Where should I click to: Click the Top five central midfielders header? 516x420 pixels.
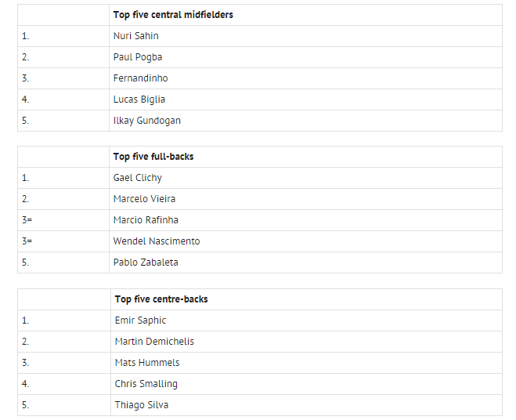pos(173,15)
